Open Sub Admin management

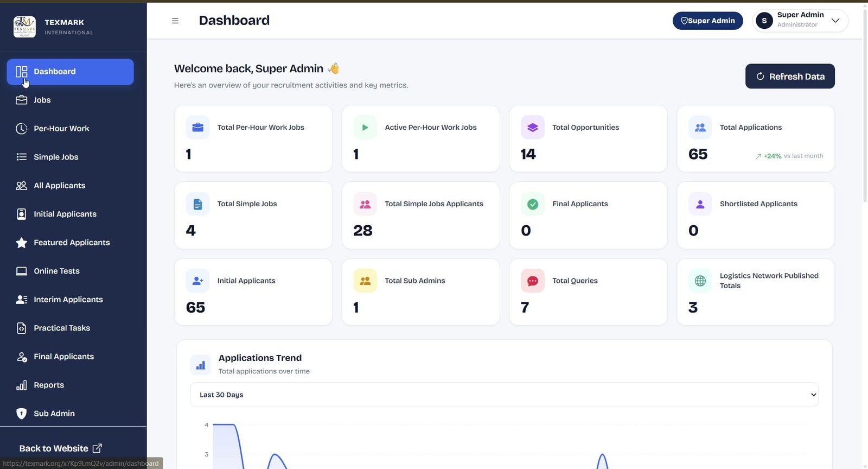point(71,414)
